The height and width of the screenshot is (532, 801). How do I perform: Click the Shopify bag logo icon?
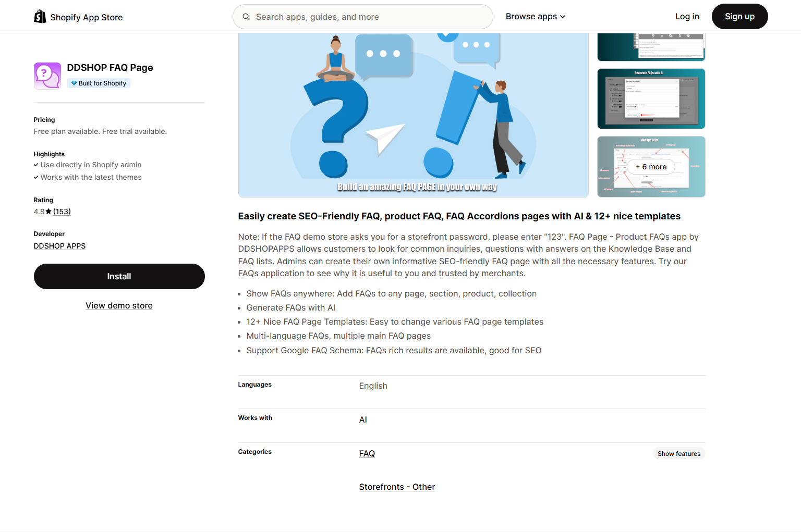click(40, 17)
